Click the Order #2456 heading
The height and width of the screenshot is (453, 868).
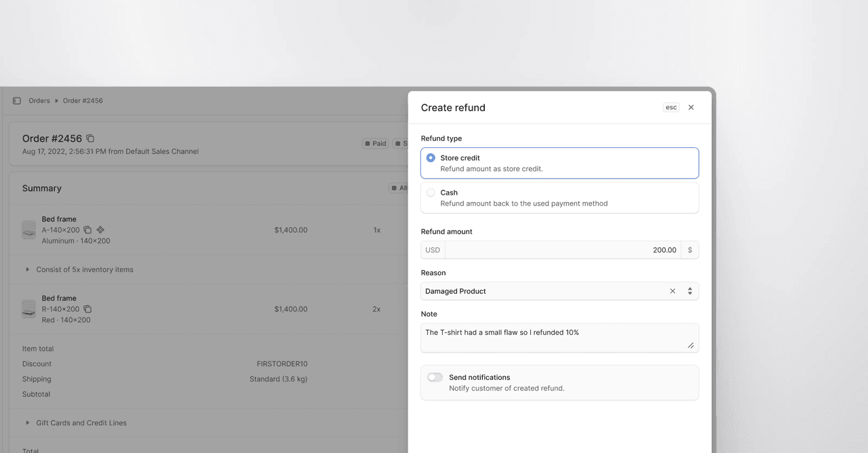(52, 138)
